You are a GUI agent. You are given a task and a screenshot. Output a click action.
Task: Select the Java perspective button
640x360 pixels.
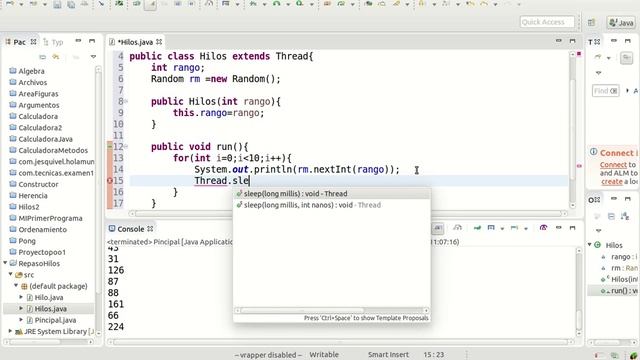click(621, 22)
